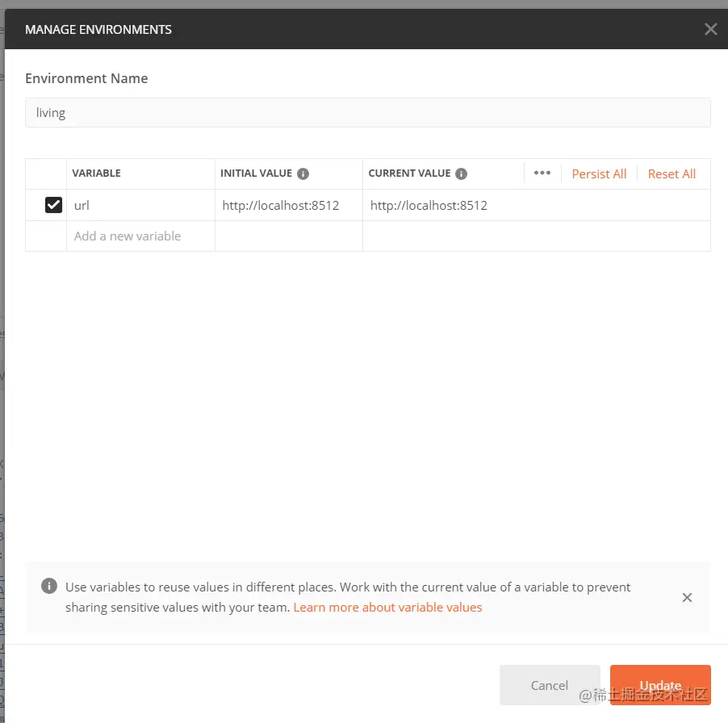The image size is (728, 723).
Task: Click the INITIAL VALUE column header text
Action: (256, 173)
